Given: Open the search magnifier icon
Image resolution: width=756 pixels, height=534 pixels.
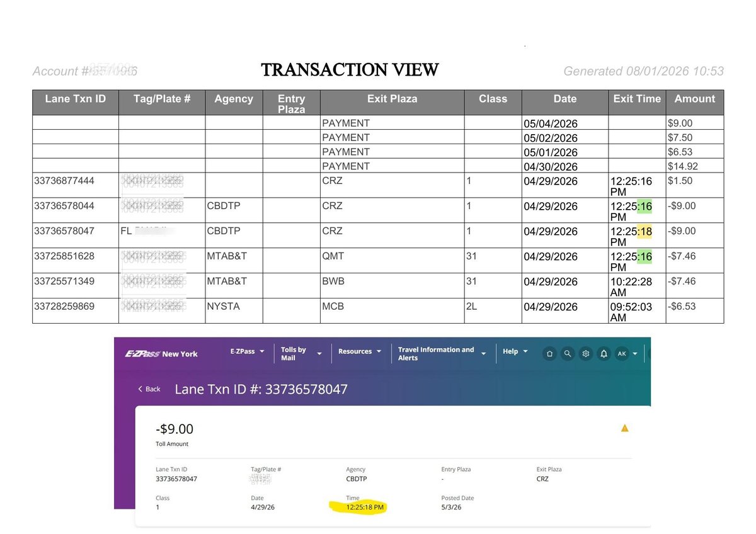Looking at the screenshot, I should point(568,354).
